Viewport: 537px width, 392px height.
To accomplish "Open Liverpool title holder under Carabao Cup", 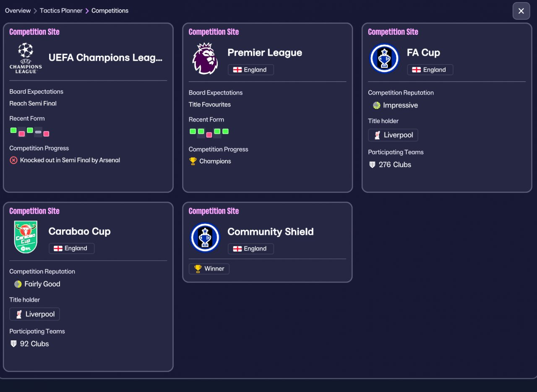I will click(x=34, y=314).
